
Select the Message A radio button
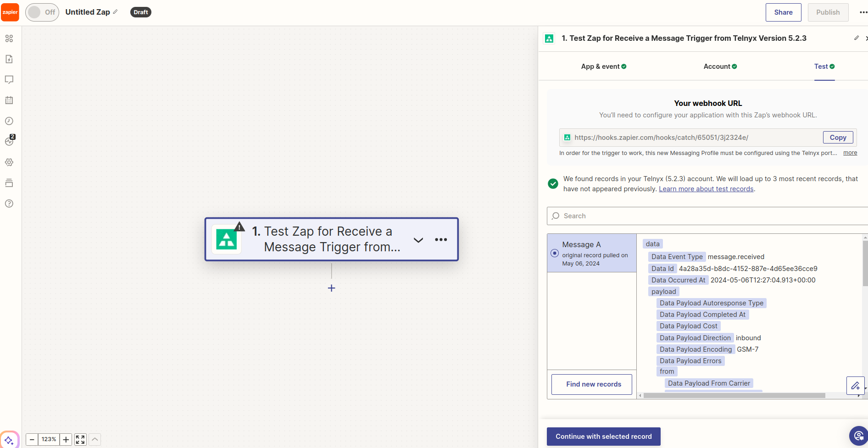555,253
